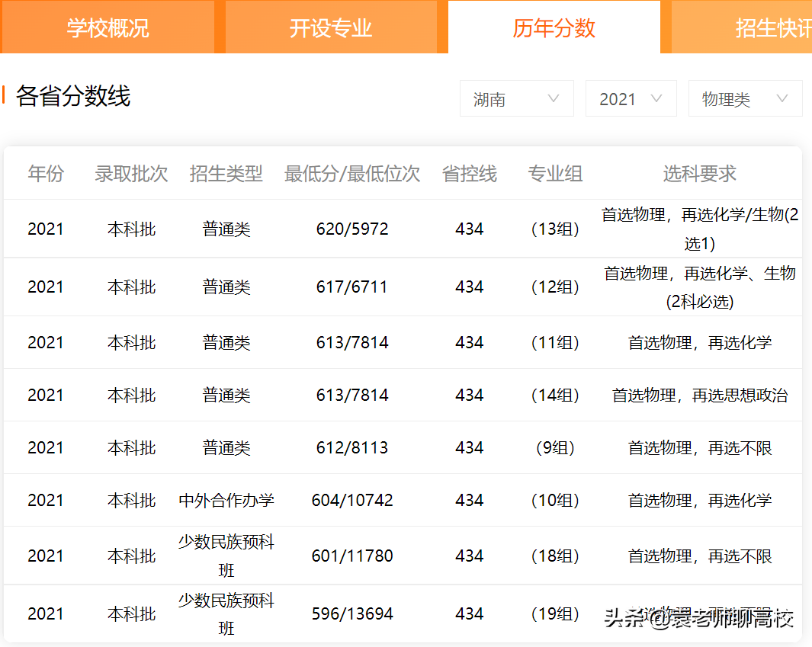Open the 少数民族预科班 row details
The height and width of the screenshot is (647, 812).
226,555
